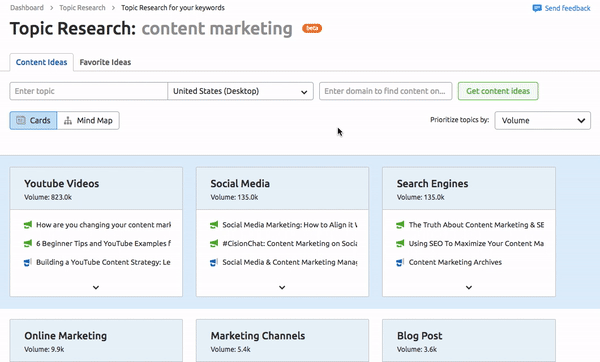
Task: Click blue megaphone icon beside 'Building a YouTube Content'
Action: (x=28, y=262)
